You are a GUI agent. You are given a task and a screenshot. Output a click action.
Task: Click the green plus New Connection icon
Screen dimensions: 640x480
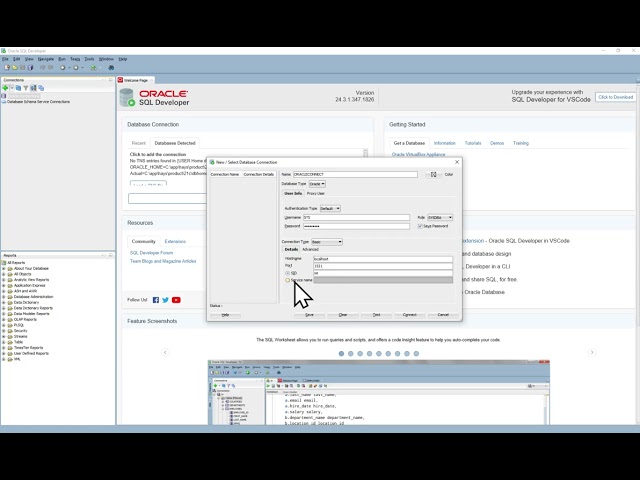pyautogui.click(x=5, y=88)
